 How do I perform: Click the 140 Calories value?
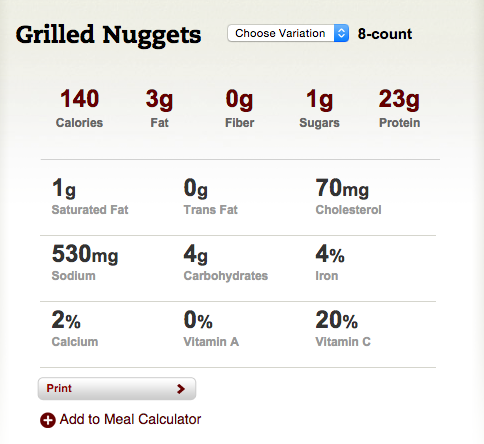pos(79,108)
